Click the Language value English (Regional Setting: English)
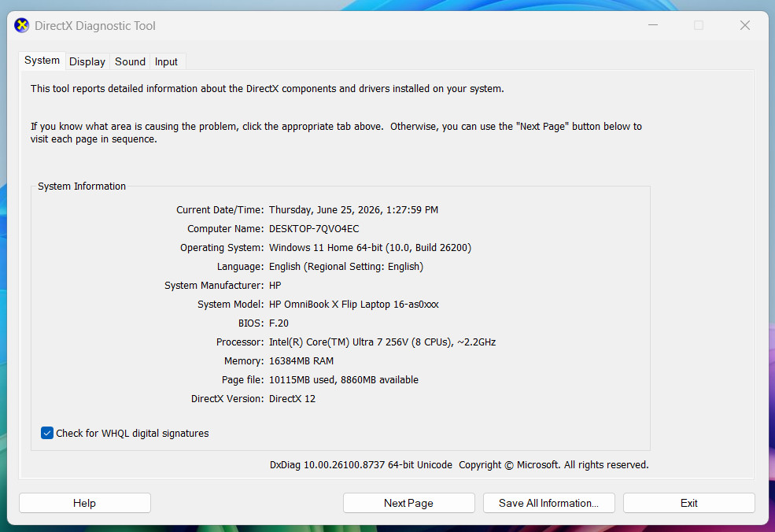 (346, 267)
